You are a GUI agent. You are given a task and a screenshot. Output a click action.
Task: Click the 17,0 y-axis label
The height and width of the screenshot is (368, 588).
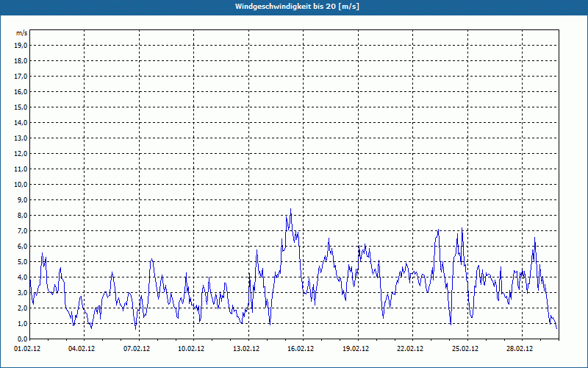click(21, 77)
